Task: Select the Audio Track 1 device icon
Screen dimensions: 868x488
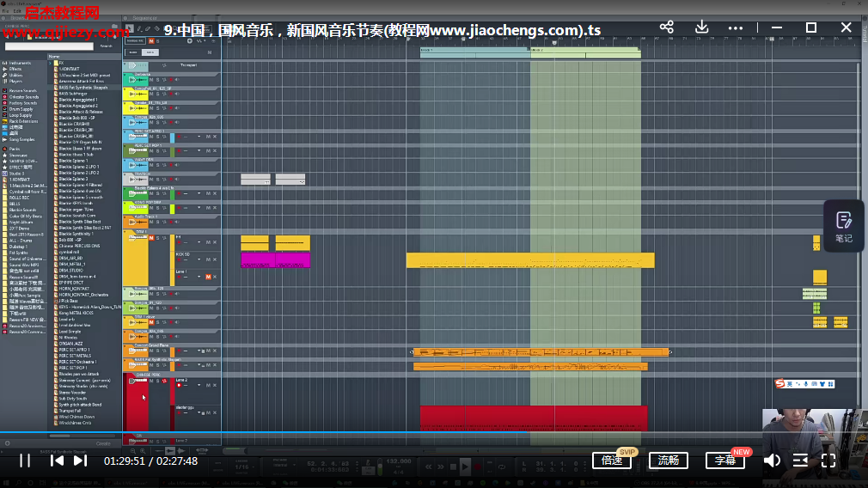Action: tap(136, 222)
